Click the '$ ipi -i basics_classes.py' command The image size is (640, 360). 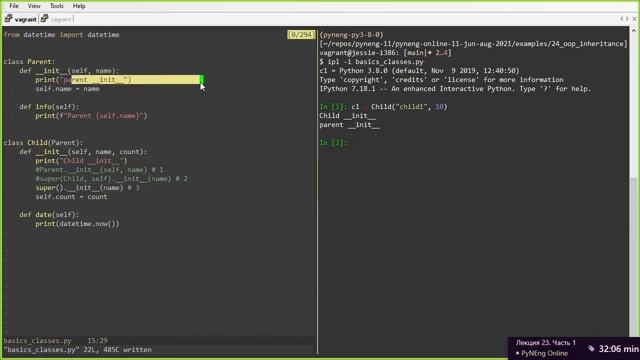[x=371, y=62]
